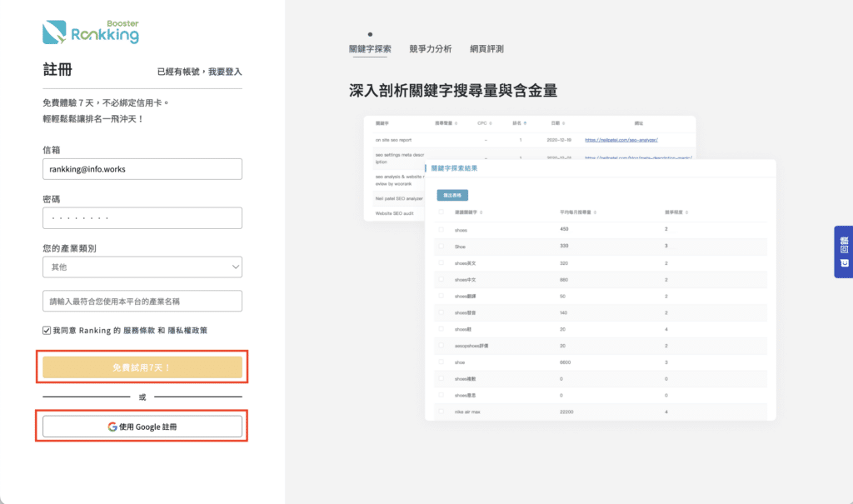Open the blue feedback side widget

tap(843, 251)
